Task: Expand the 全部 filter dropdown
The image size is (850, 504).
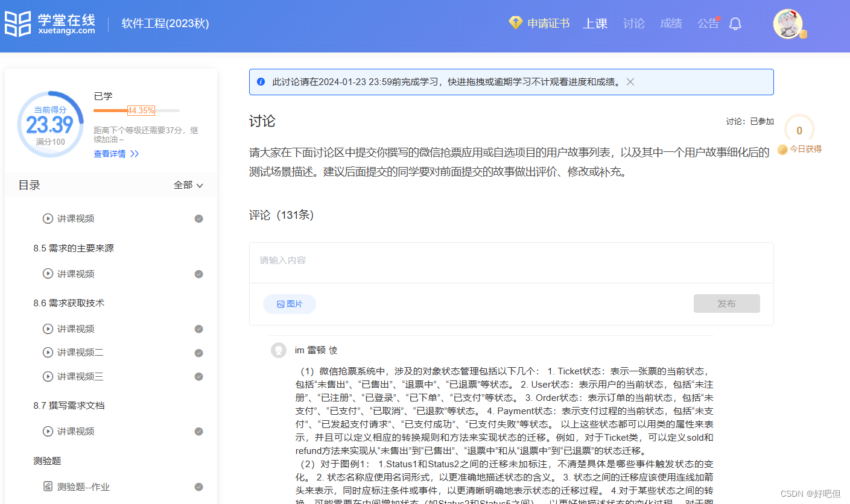Action: (188, 185)
